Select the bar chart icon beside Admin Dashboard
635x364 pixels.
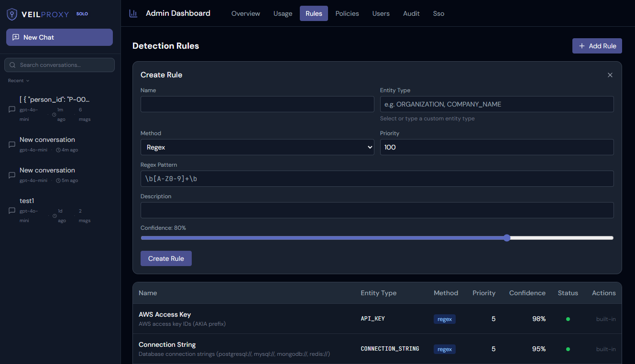(x=133, y=13)
